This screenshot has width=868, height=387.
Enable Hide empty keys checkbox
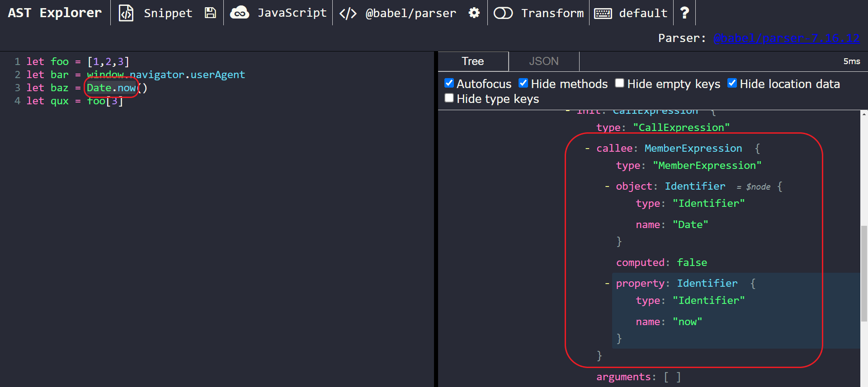(x=619, y=83)
